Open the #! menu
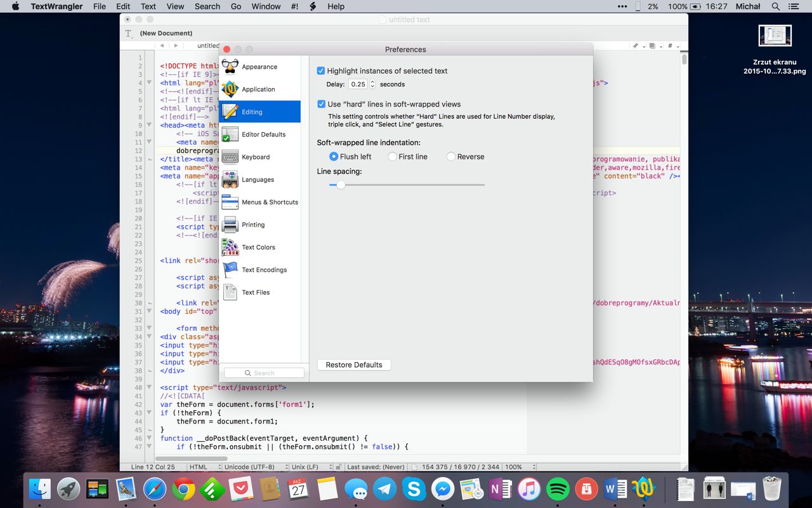The image size is (812, 508). coord(294,6)
